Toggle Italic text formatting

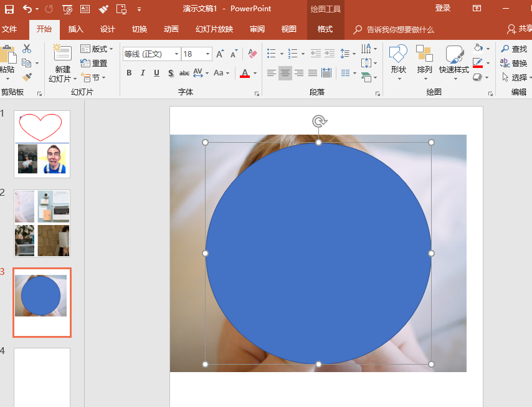(x=143, y=74)
